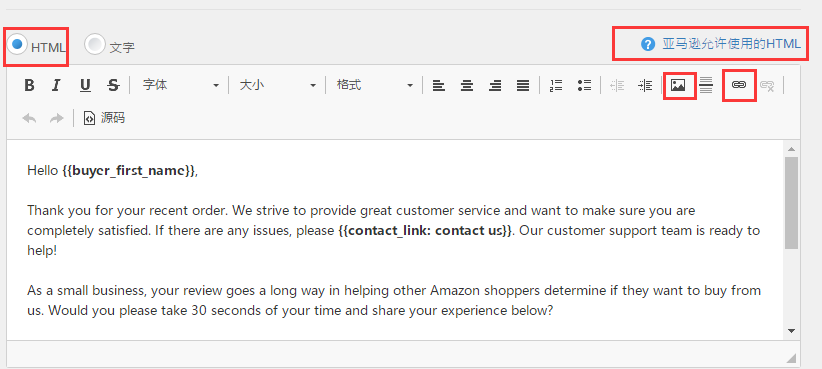Open the 字体 font dropdown

click(x=181, y=85)
